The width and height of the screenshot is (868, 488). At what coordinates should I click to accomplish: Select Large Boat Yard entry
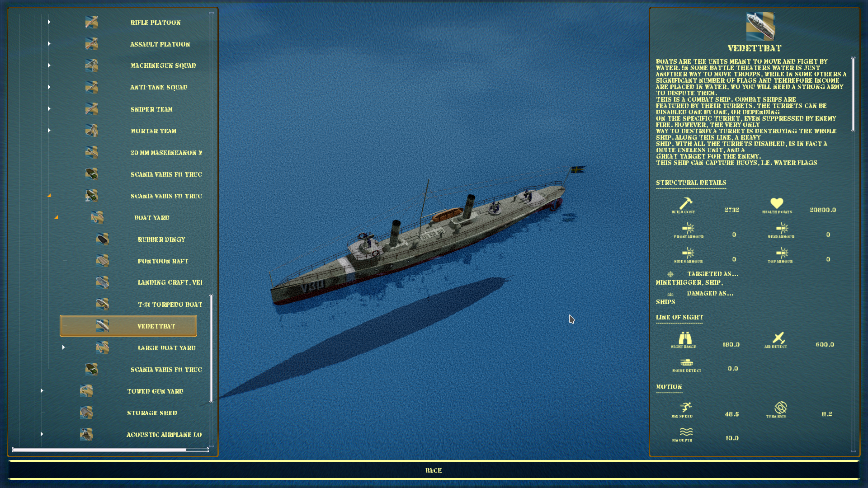[166, 348]
